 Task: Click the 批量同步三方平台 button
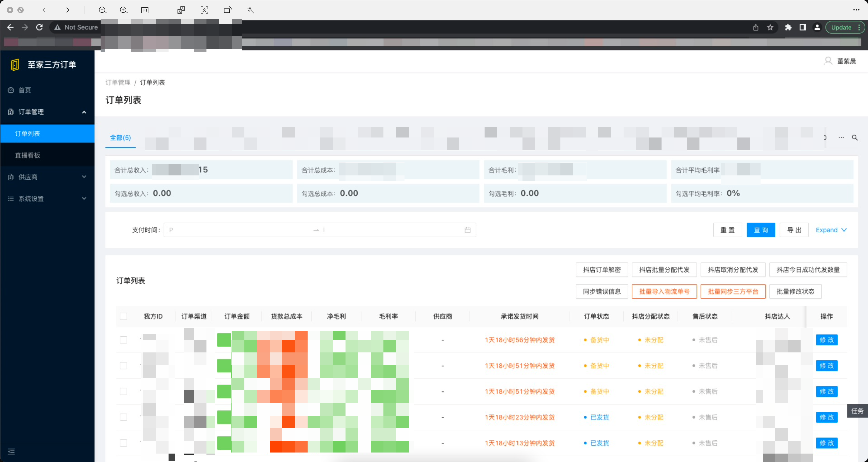(733, 292)
